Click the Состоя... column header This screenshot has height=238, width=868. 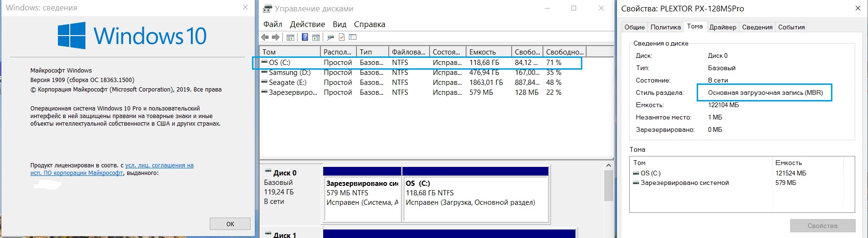[x=448, y=52]
